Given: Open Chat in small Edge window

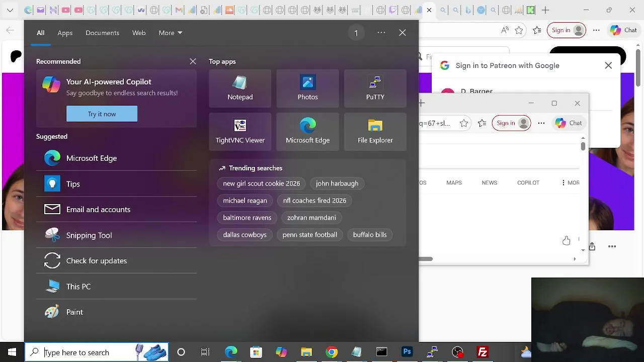Looking at the screenshot, I should pos(569,123).
